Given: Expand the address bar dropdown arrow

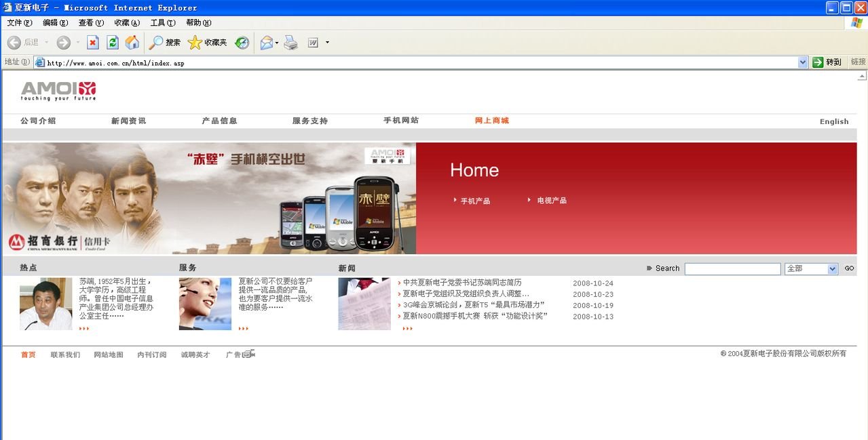Looking at the screenshot, I should click(803, 62).
